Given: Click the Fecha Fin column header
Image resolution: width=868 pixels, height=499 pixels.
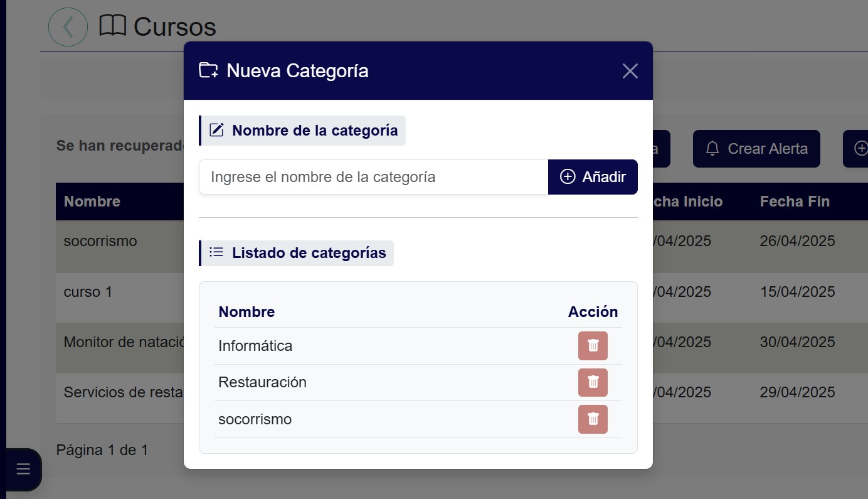Looking at the screenshot, I should 795,201.
